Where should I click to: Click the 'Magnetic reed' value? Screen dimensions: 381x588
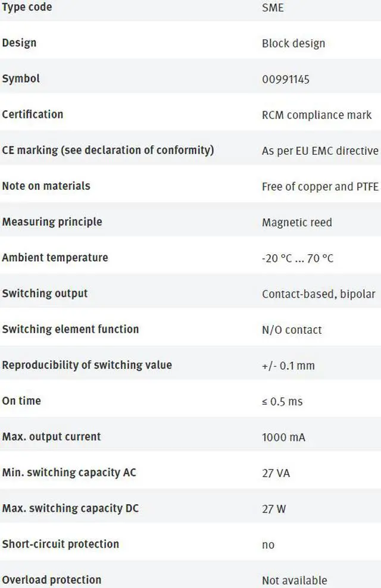click(x=296, y=223)
